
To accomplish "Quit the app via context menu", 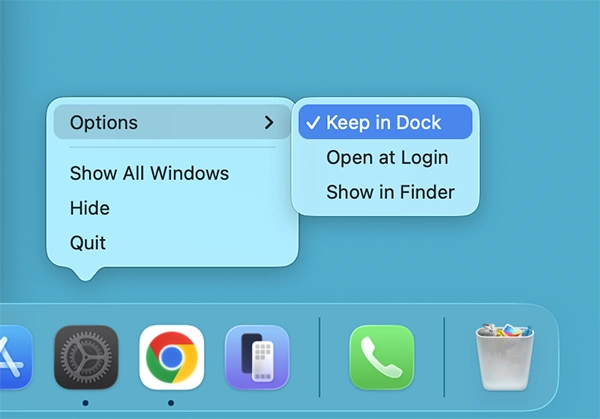I will point(172,243).
